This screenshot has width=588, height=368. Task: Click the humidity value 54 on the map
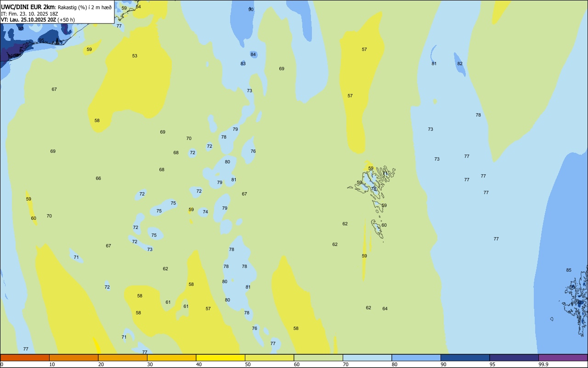click(x=138, y=6)
